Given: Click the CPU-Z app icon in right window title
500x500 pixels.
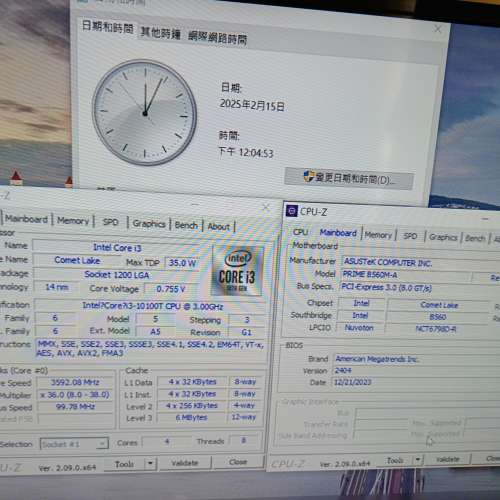Looking at the screenshot, I should tap(291, 211).
